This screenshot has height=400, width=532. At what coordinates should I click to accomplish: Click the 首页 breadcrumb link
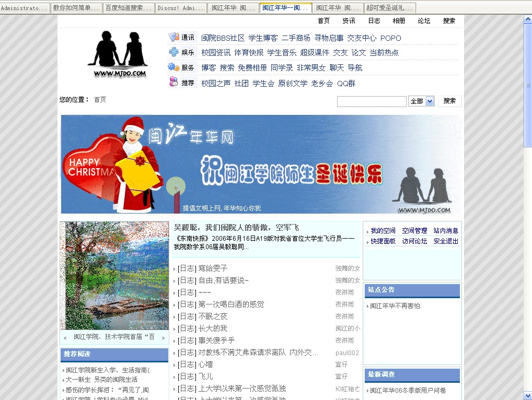pyautogui.click(x=100, y=99)
